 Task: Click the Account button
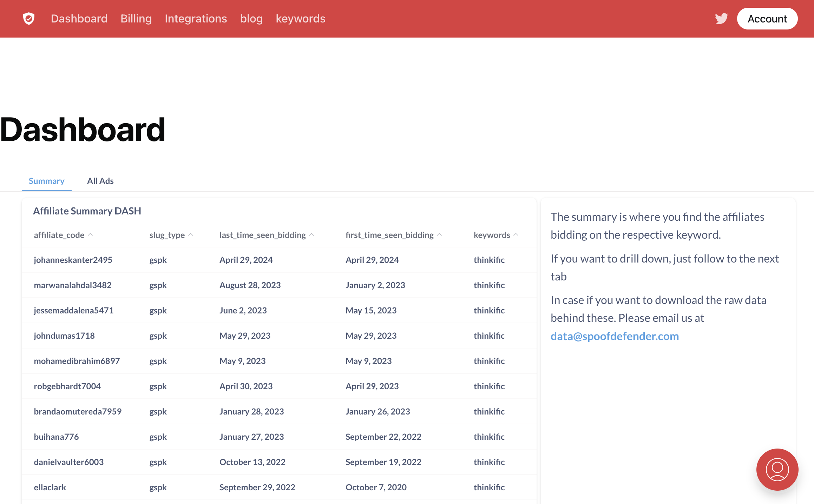tap(767, 19)
